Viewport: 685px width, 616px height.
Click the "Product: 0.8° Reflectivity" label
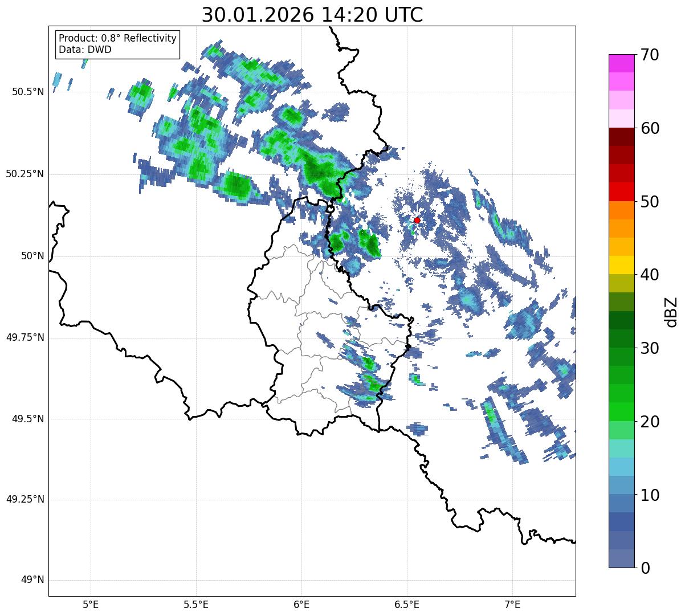coord(118,38)
